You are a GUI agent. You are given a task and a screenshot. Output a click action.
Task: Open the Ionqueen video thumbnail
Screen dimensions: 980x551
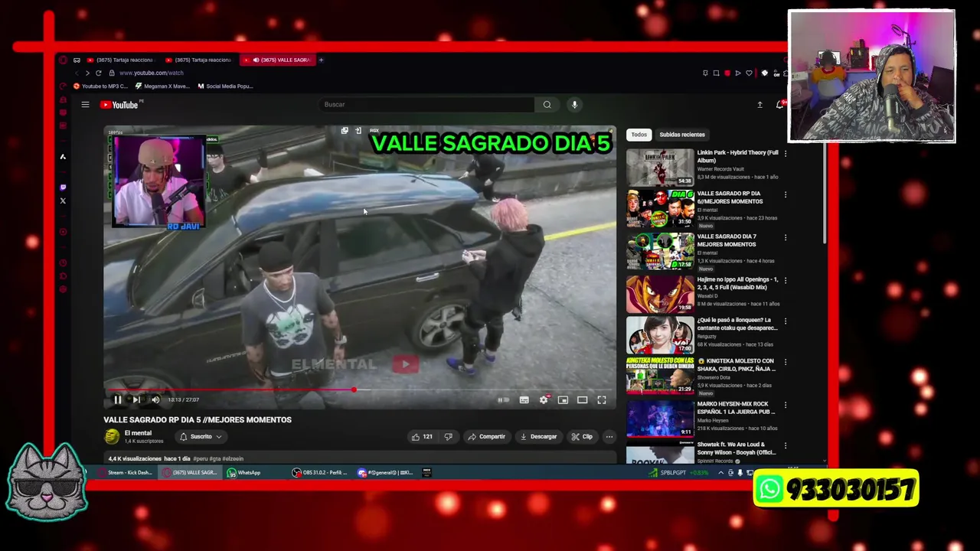pyautogui.click(x=660, y=334)
